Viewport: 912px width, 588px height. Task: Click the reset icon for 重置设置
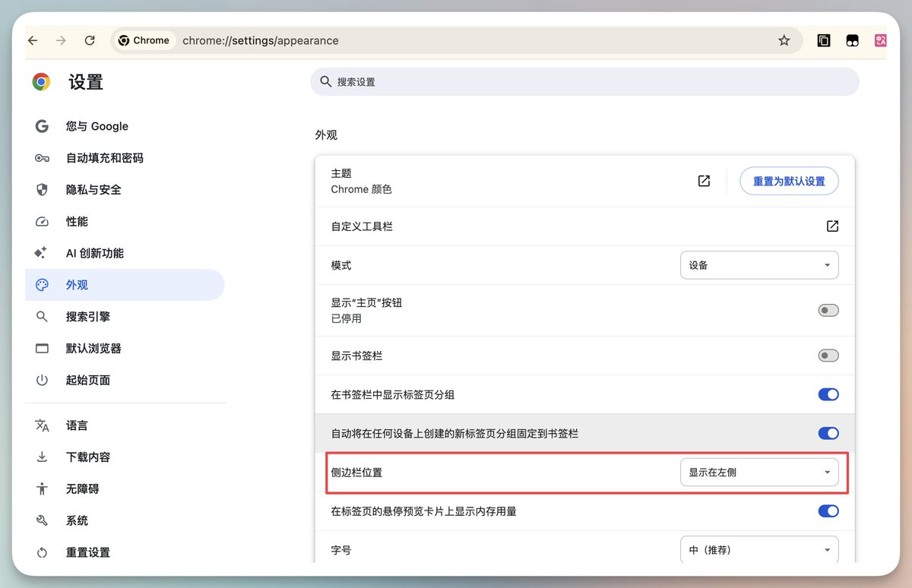42,552
